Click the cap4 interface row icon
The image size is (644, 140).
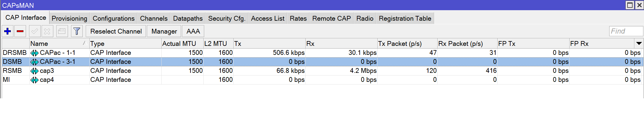(34, 80)
